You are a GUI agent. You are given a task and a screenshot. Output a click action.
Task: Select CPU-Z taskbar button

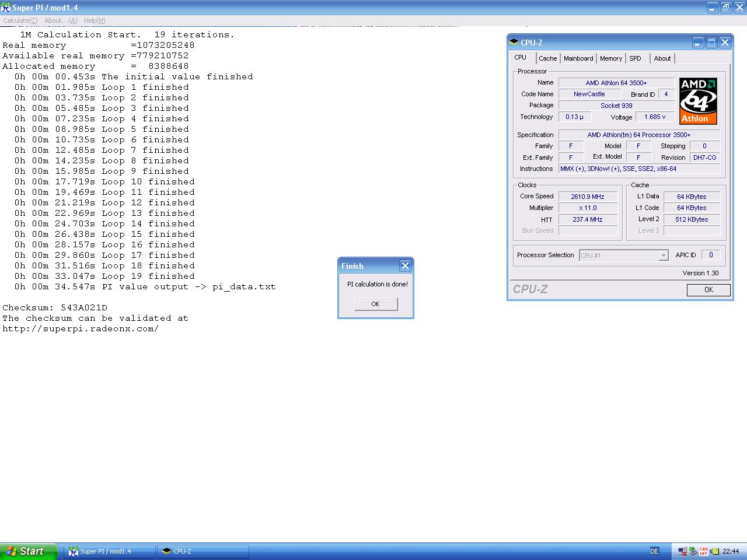pos(203,551)
